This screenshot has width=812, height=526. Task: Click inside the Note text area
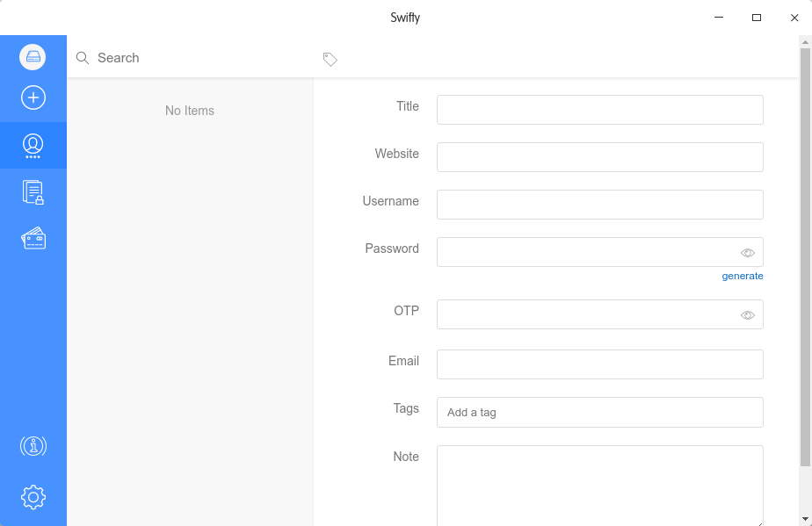(599, 485)
